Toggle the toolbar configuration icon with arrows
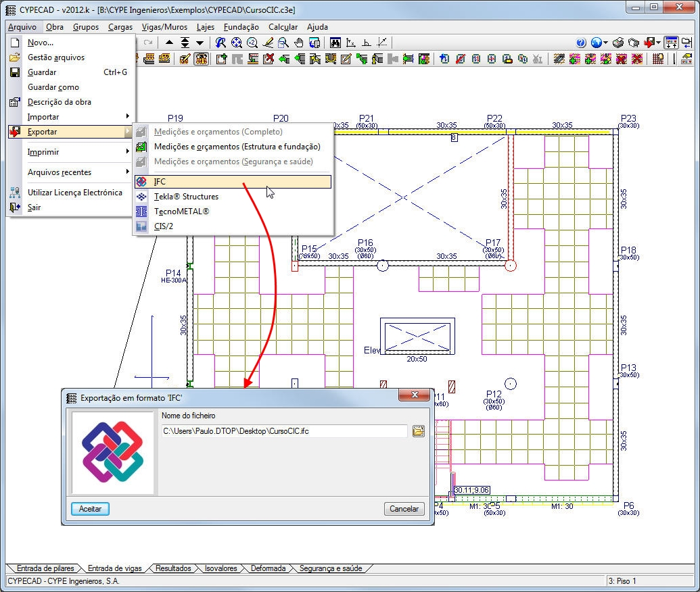700x592 pixels. 672,43
